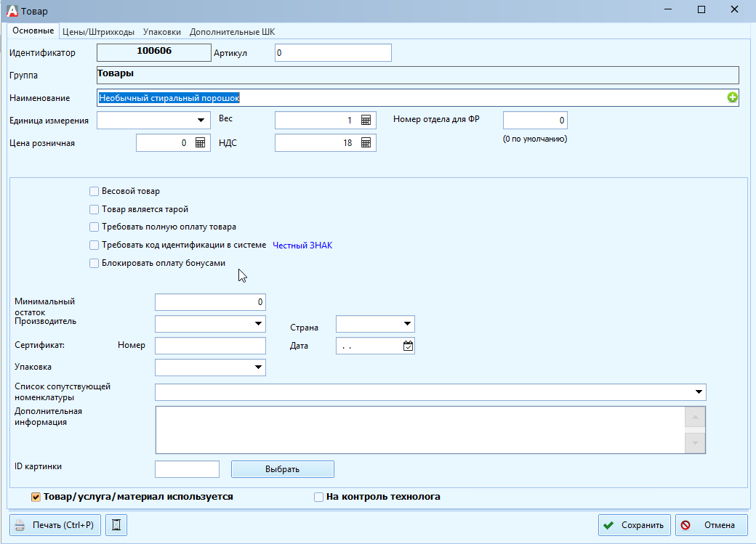Screen dimensions: 756x544
Task: Click the hourglass icon button near Печать
Action: 116,524
